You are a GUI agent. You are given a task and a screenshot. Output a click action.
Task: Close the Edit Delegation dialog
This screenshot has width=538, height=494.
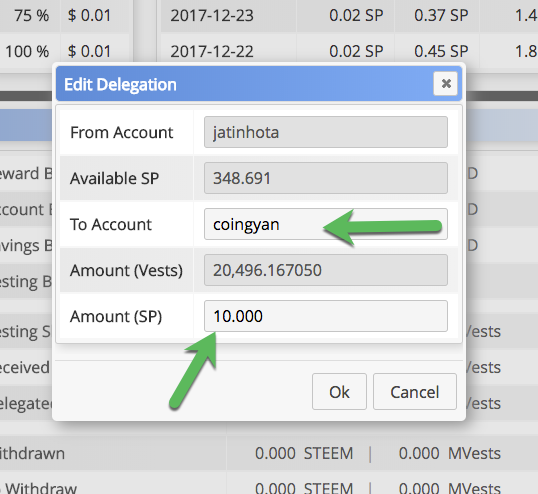[x=445, y=83]
